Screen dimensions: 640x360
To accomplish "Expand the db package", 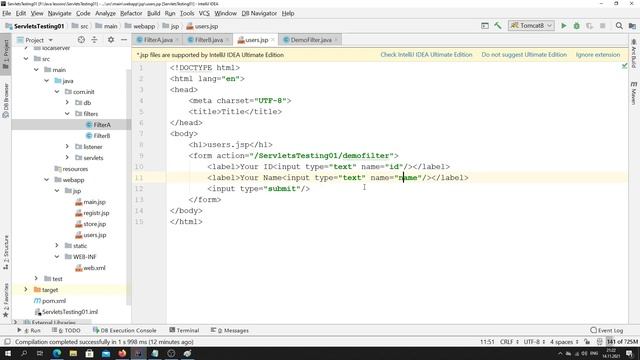I will [67, 103].
